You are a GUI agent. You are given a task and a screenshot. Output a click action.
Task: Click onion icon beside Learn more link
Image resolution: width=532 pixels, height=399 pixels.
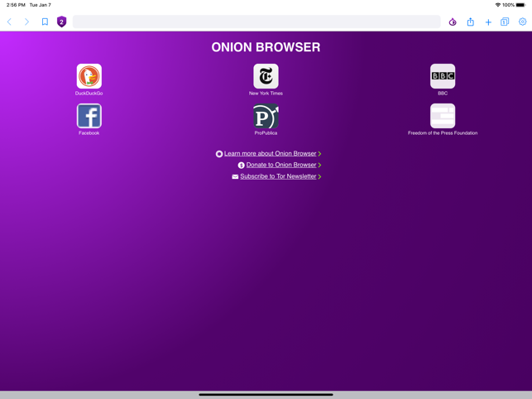click(x=219, y=154)
